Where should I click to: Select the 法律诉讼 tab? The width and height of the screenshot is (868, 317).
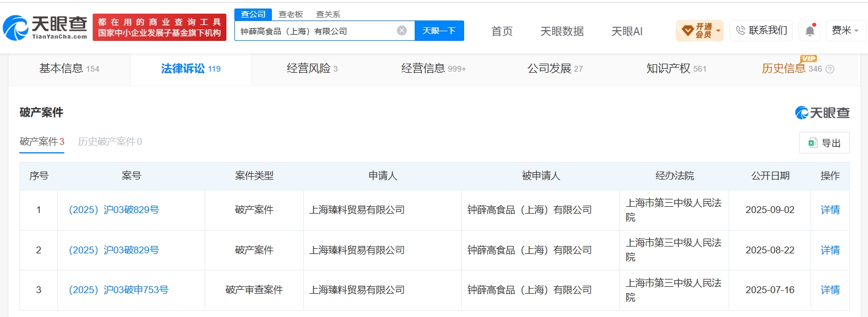coord(191,69)
